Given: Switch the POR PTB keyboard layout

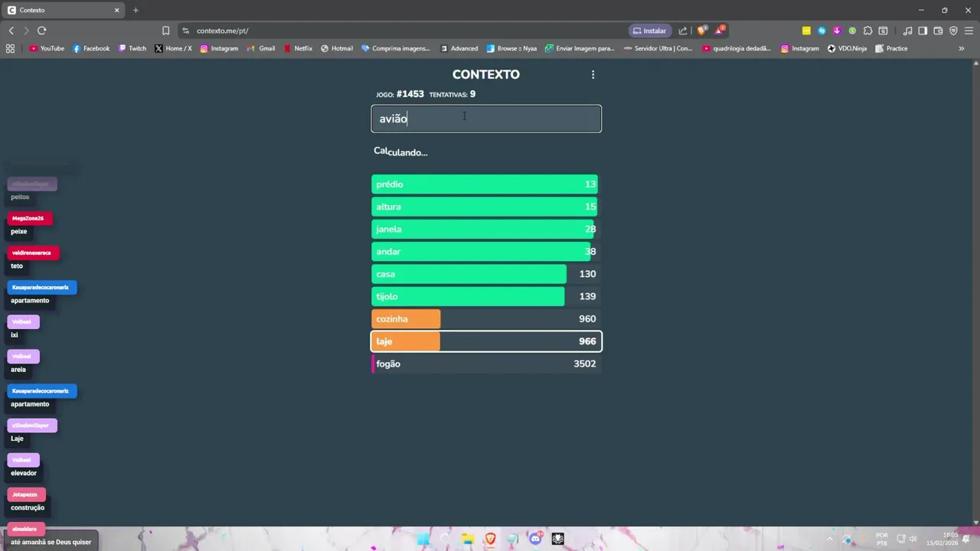Looking at the screenshot, I should coord(882,539).
